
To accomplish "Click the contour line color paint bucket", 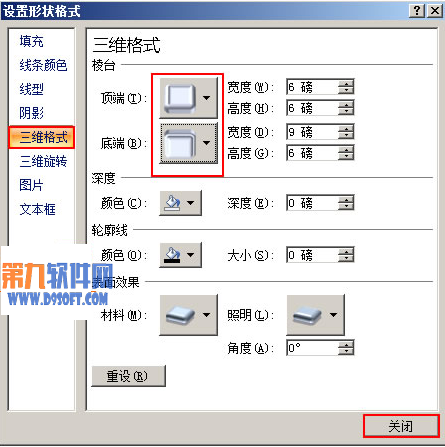I will pyautogui.click(x=172, y=255).
